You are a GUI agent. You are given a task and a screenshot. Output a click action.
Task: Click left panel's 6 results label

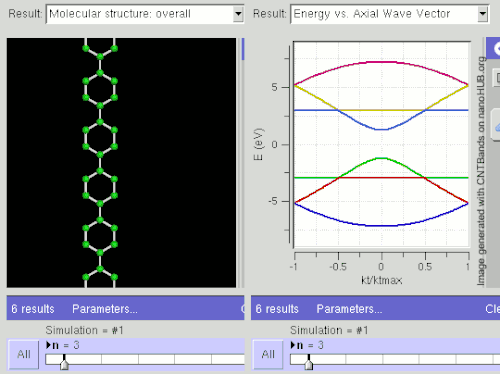coord(33,309)
